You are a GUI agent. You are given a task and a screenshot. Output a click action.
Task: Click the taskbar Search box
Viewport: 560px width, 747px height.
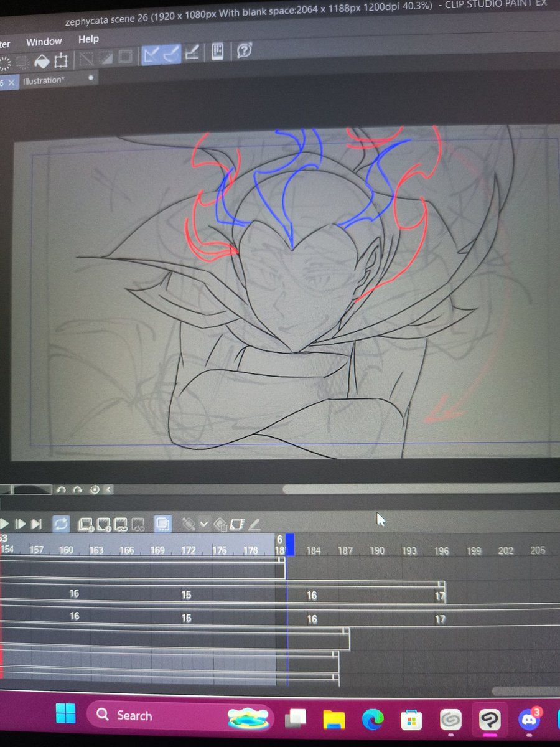click(x=179, y=716)
